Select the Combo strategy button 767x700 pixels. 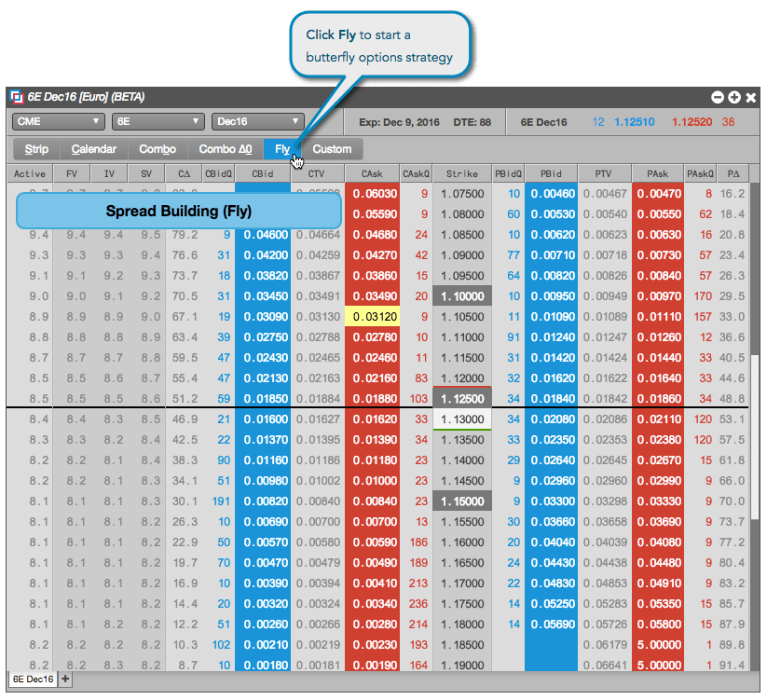point(158,149)
